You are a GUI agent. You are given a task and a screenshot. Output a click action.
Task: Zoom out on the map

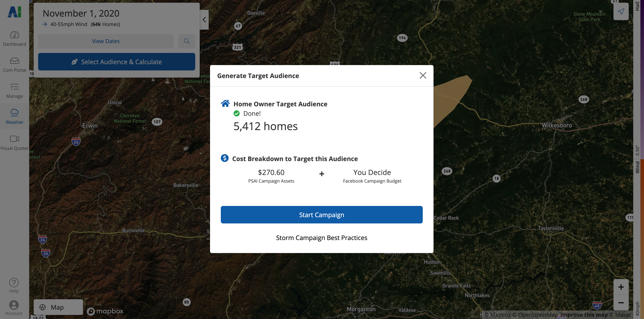point(621,302)
